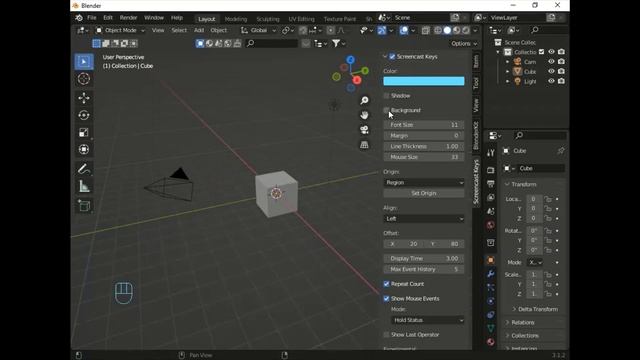Open the Global orientation dropdown

point(258,30)
